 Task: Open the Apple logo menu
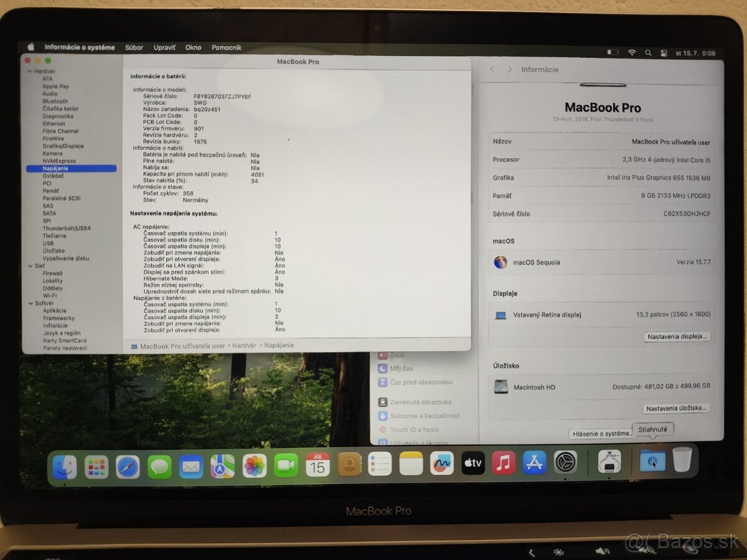coord(31,47)
